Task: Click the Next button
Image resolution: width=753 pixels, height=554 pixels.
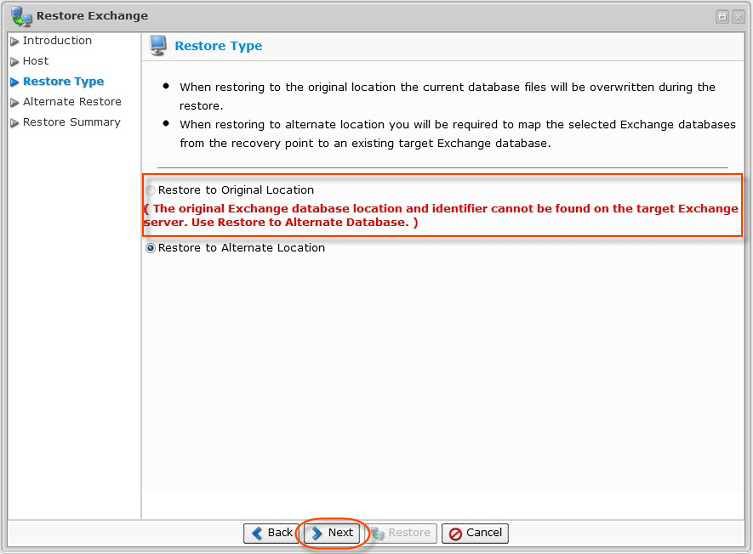Action: 332,533
